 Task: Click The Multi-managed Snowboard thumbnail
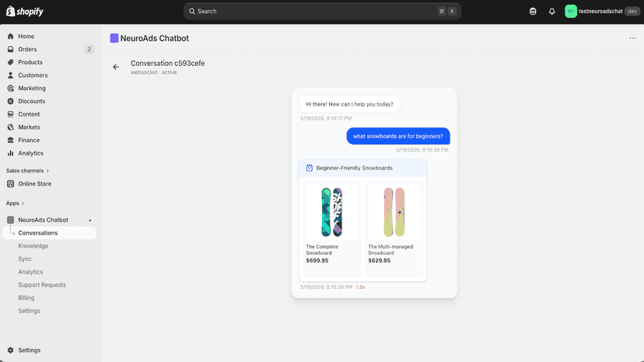tap(394, 212)
